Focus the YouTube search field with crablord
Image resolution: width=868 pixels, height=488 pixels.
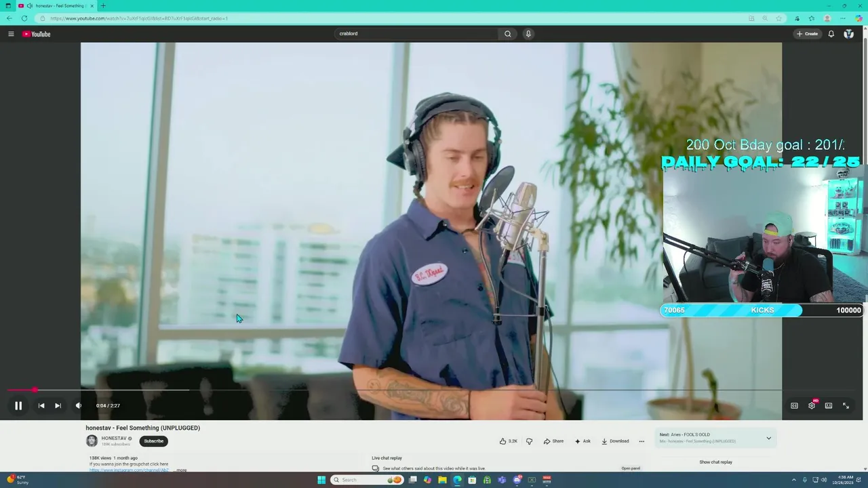click(x=416, y=34)
